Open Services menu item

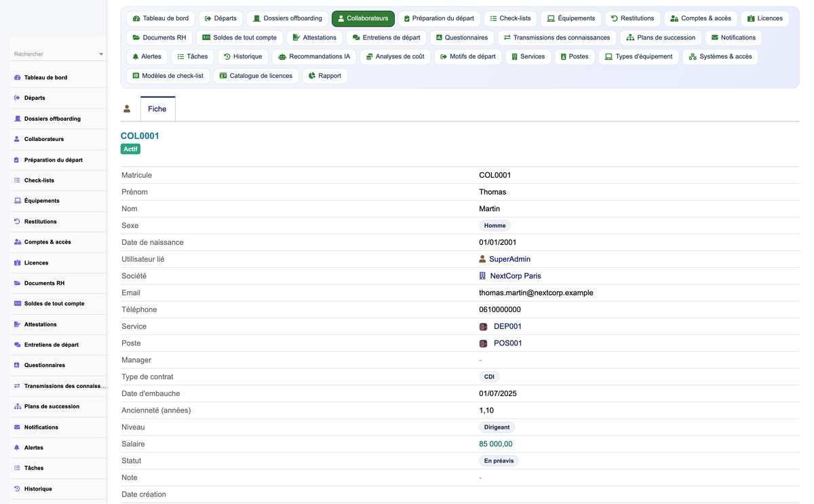click(x=528, y=56)
